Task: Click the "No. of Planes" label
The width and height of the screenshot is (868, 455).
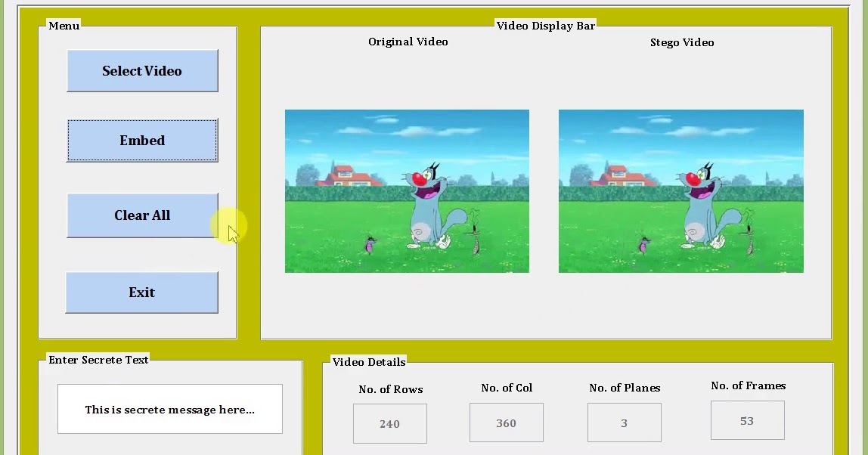Action: [625, 388]
